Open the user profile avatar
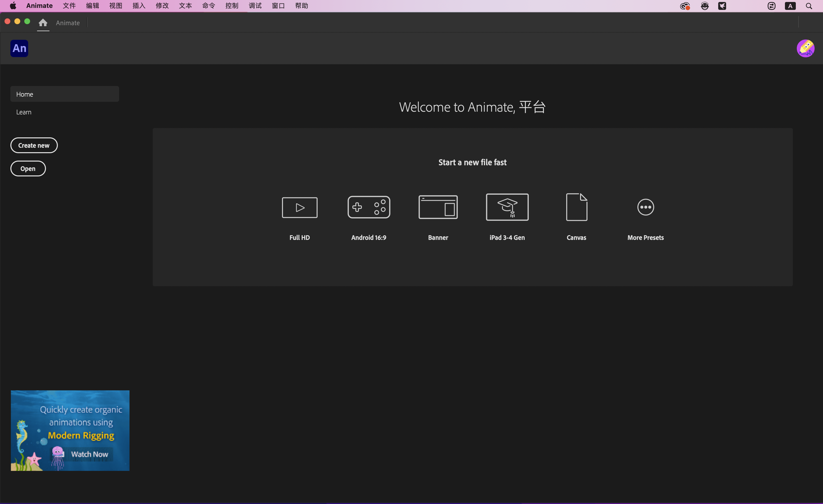 coord(805,48)
